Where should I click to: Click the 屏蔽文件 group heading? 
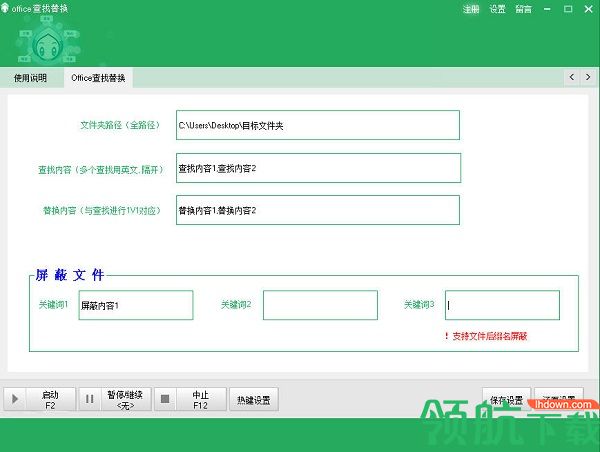point(70,275)
